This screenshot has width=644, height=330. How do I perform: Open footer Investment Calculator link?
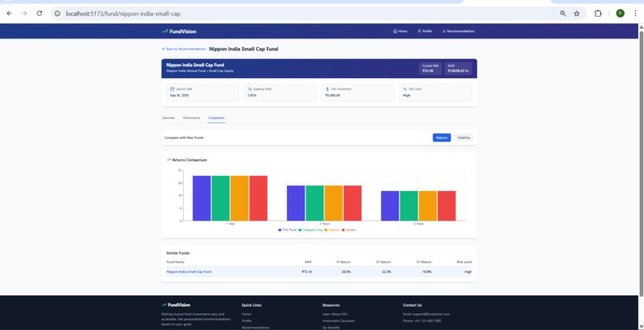(x=339, y=320)
